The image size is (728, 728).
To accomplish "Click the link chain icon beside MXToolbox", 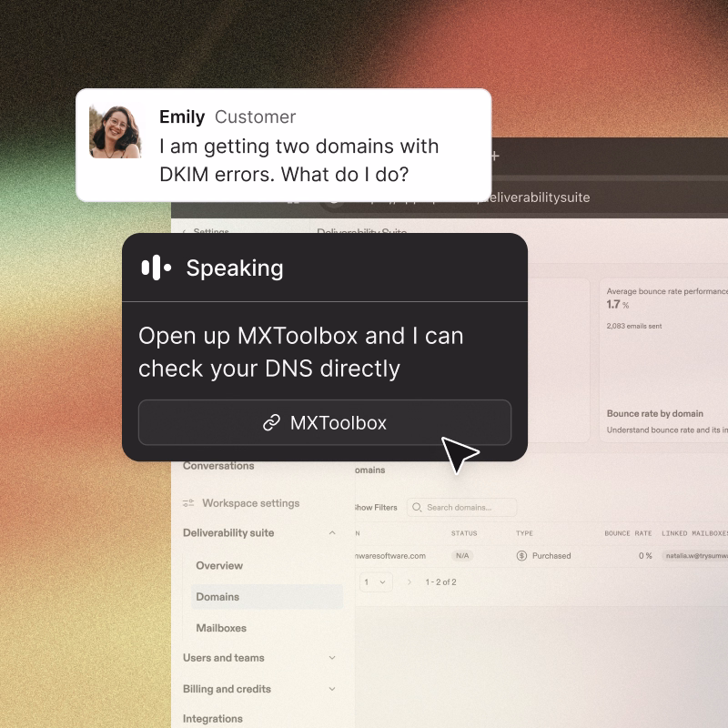I will coord(271,423).
